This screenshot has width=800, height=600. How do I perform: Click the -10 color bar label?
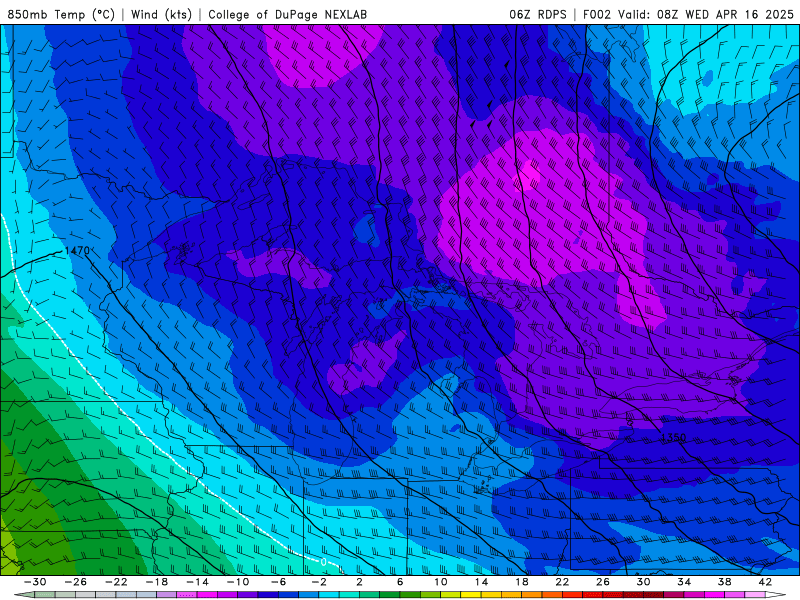click(x=238, y=582)
